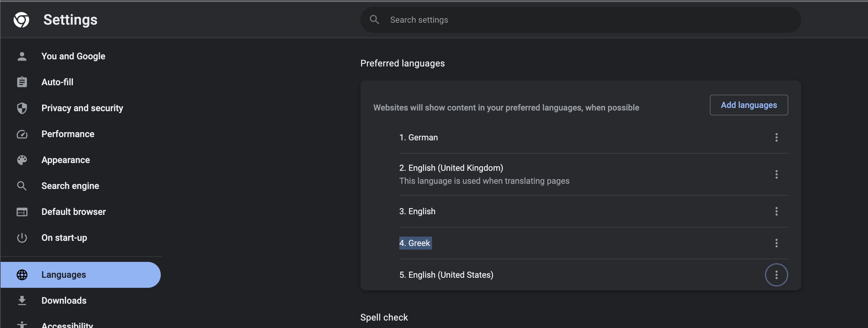The height and width of the screenshot is (328, 868).
Task: Open the Default browser section
Action: pyautogui.click(x=73, y=211)
